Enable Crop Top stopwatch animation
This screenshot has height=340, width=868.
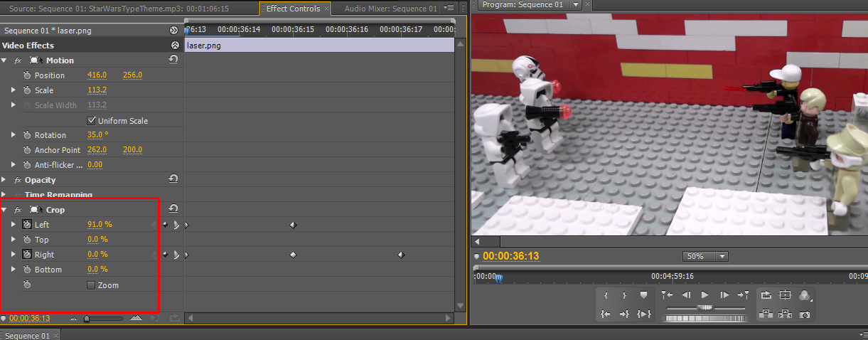click(x=27, y=240)
